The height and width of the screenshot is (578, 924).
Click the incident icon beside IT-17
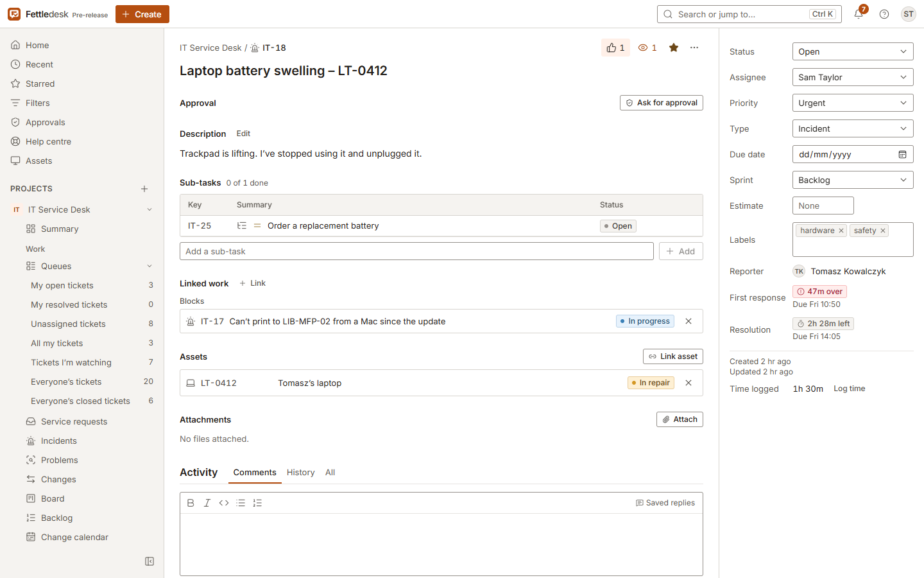(x=191, y=321)
